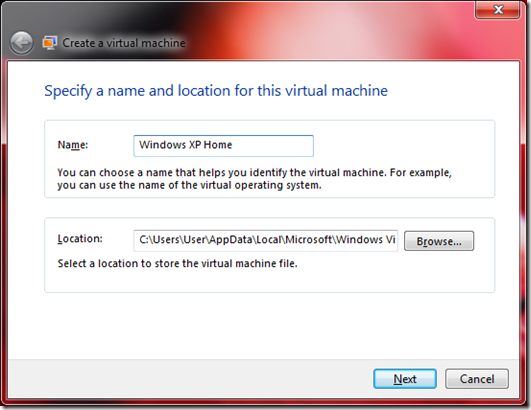Cancel the virtual machine wizard
Image resolution: width=531 pixels, height=410 pixels.
click(x=477, y=379)
